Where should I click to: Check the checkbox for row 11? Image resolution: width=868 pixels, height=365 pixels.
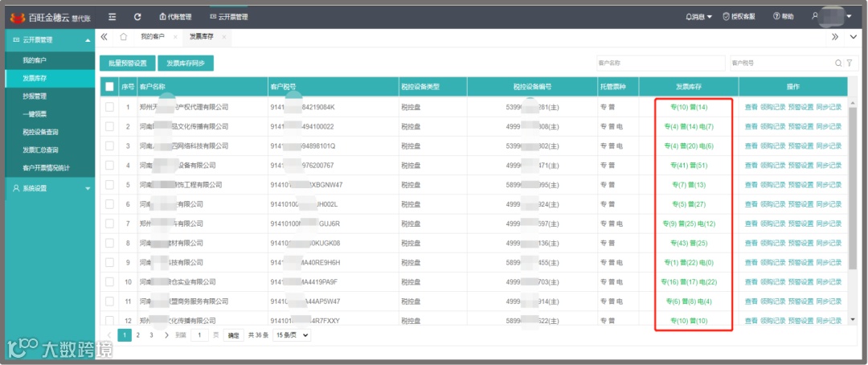pos(109,301)
